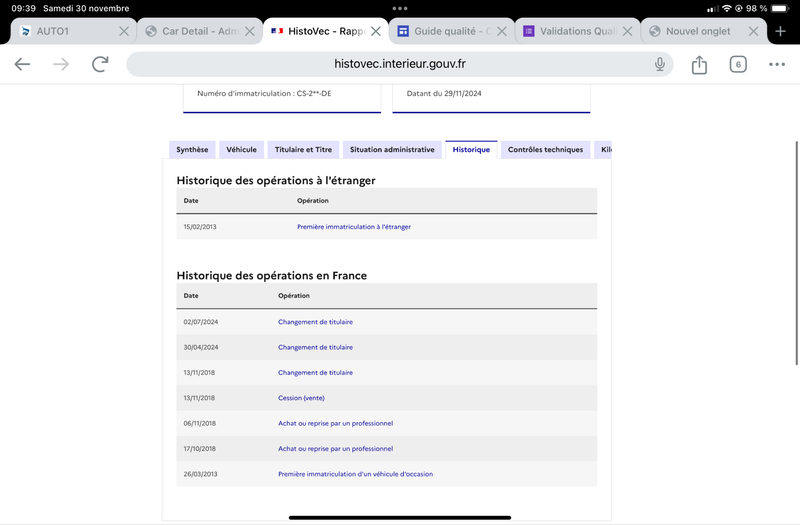Tap the battery indicator in status bar

click(x=780, y=8)
